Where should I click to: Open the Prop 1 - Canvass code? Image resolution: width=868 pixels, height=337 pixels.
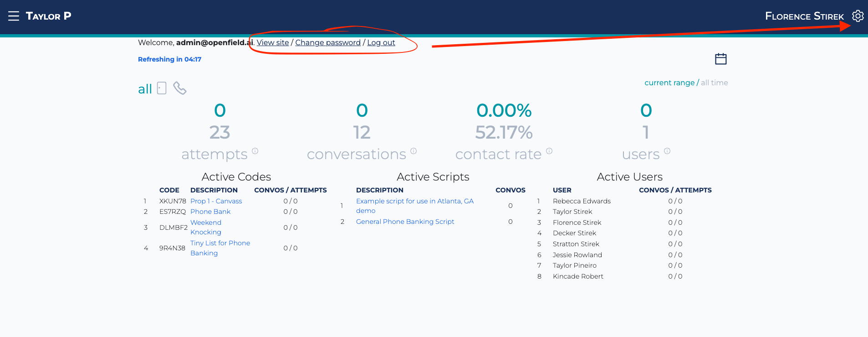tap(216, 201)
